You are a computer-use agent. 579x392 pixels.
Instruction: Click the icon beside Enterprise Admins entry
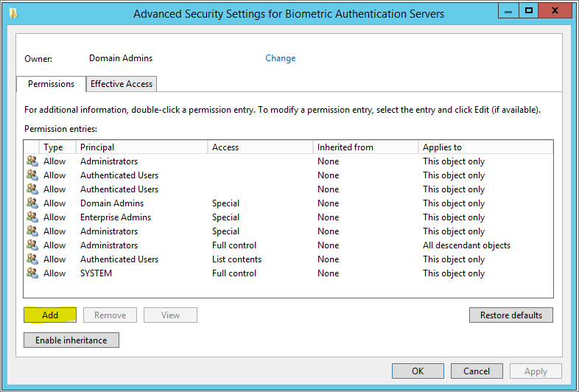coord(32,217)
